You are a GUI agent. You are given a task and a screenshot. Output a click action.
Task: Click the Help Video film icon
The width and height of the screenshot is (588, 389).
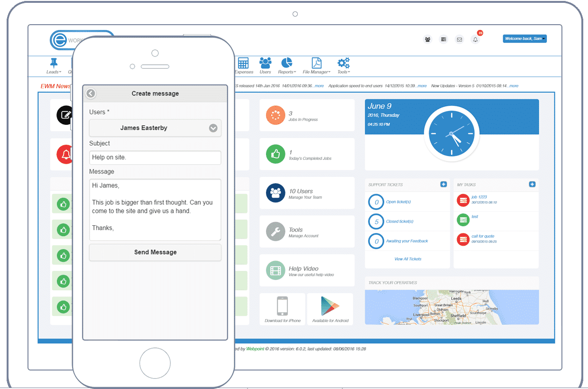(x=275, y=270)
